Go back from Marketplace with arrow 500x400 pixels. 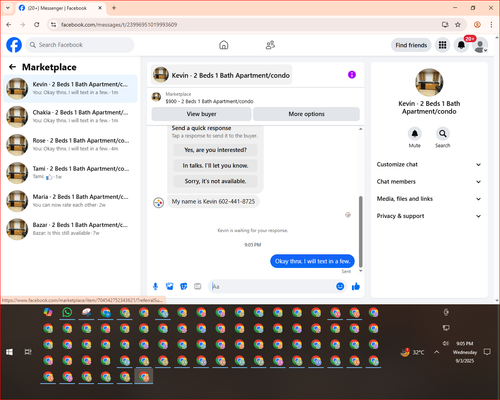pyautogui.click(x=12, y=67)
